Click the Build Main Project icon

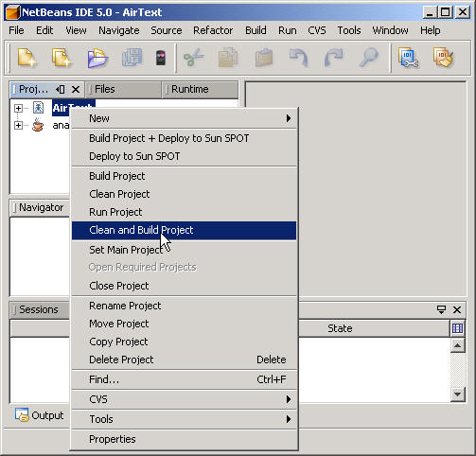(x=408, y=58)
